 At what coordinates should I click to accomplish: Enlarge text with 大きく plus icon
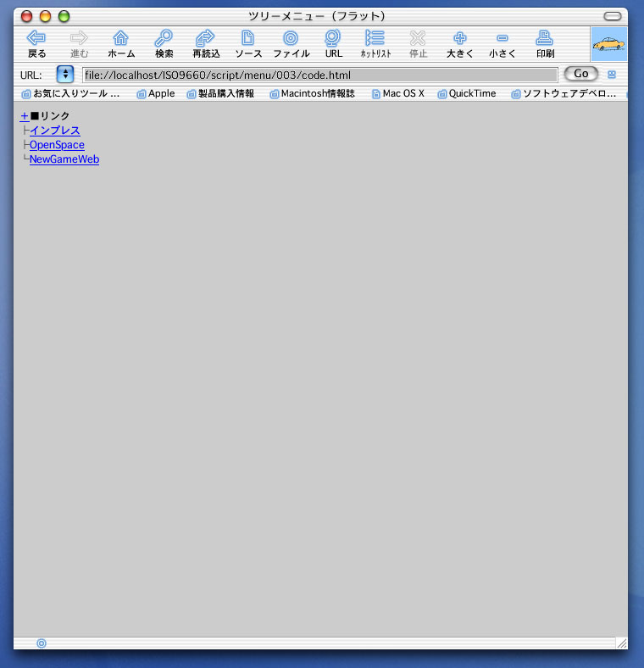click(459, 38)
